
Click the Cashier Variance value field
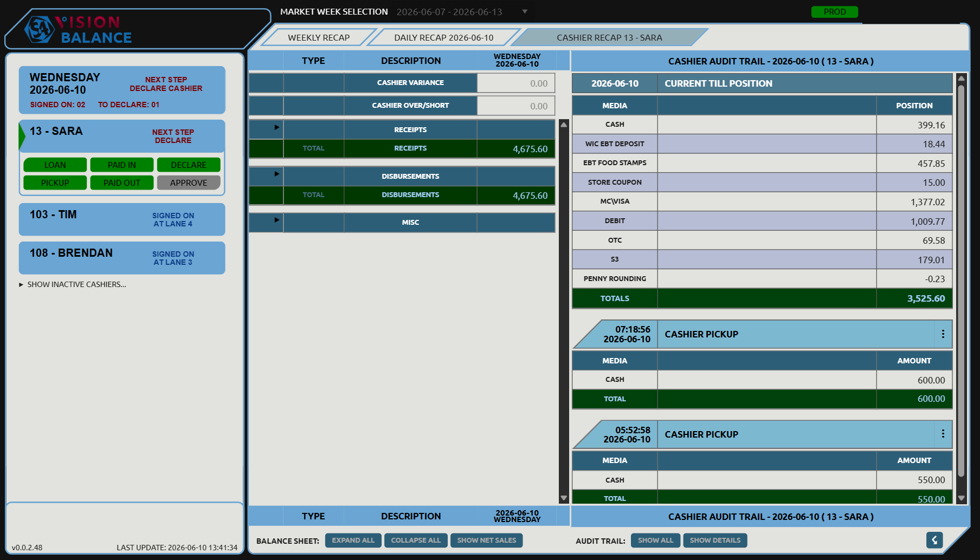click(516, 83)
